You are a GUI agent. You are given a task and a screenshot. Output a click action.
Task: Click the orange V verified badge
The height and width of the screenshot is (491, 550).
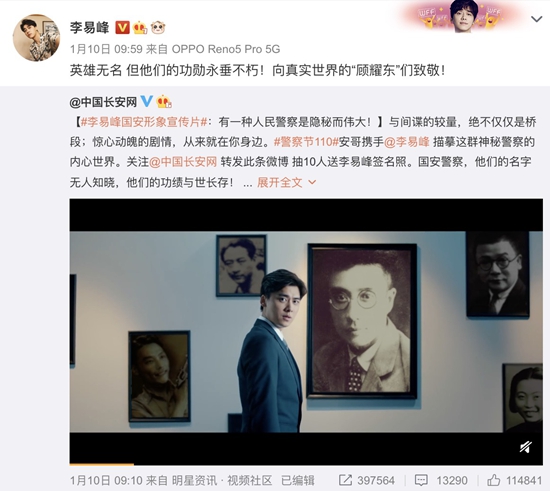(122, 27)
